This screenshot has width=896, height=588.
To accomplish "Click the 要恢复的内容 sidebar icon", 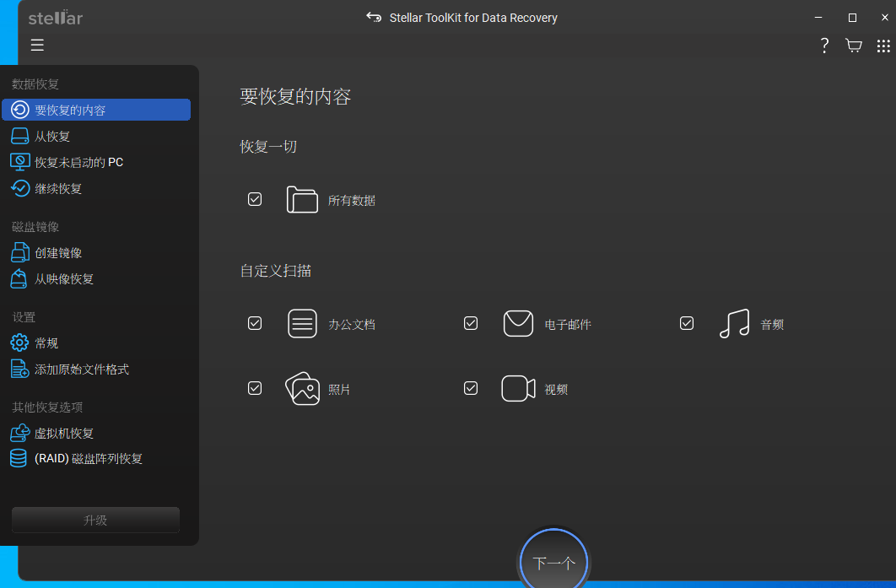I will click(x=20, y=110).
